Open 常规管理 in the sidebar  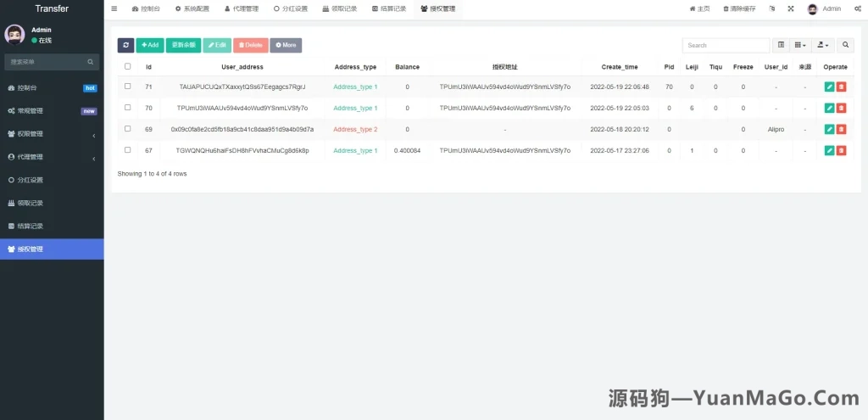coord(52,111)
